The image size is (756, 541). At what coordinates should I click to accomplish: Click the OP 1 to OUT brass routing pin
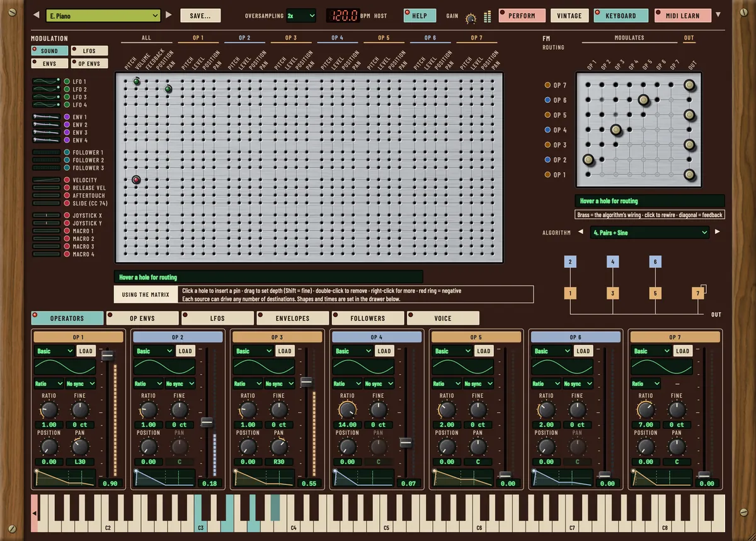(x=689, y=175)
